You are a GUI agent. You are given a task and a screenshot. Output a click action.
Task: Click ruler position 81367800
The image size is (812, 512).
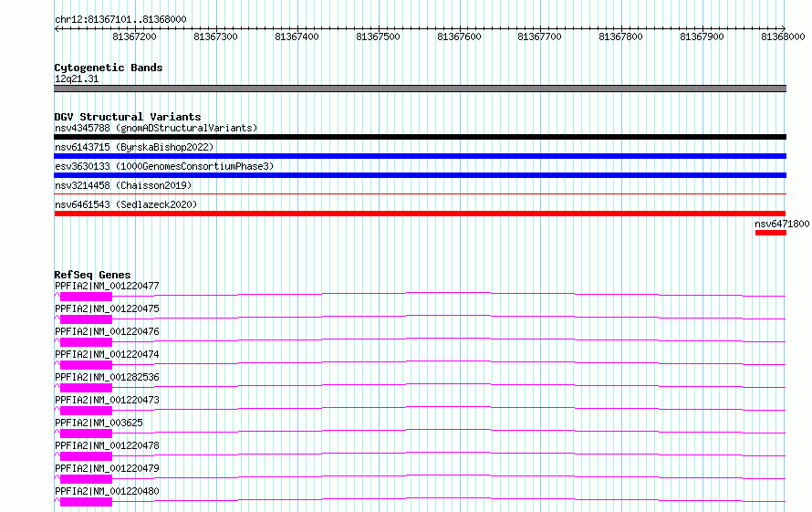point(621,37)
